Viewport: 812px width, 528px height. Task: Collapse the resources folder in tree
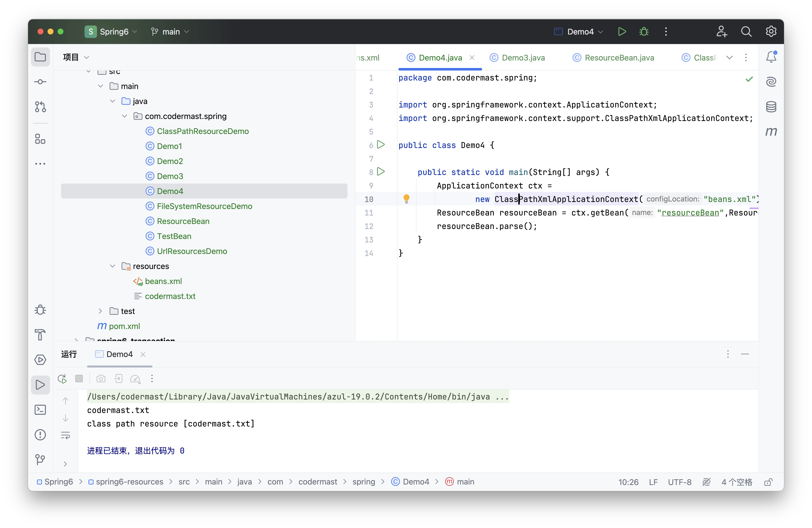click(112, 266)
